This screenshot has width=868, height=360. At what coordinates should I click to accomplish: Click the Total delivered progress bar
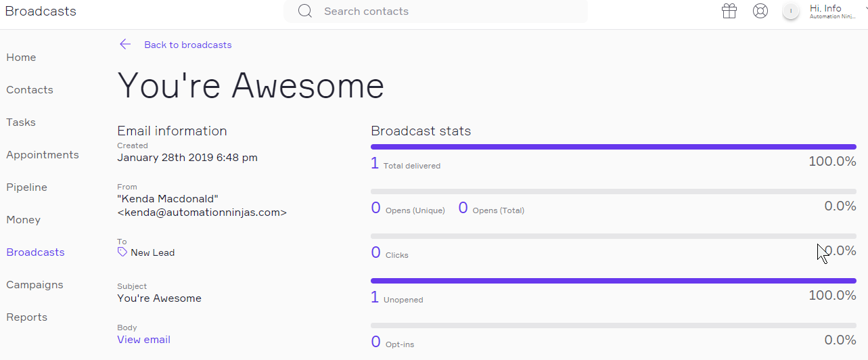point(613,147)
